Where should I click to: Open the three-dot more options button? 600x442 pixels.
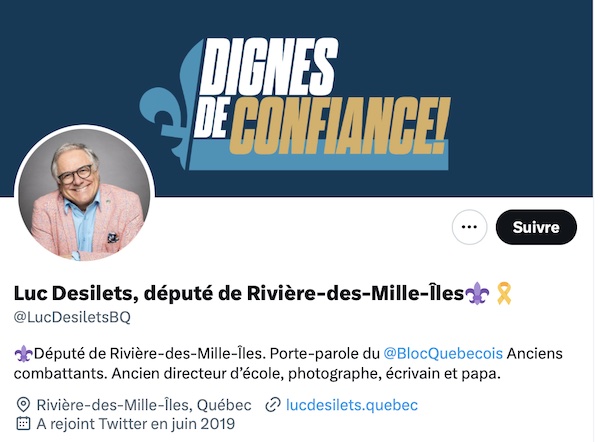(x=469, y=227)
